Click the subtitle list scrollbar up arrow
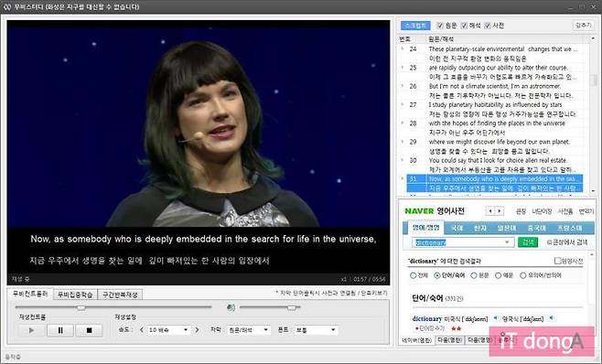This screenshot has height=364, width=602. (593, 38)
